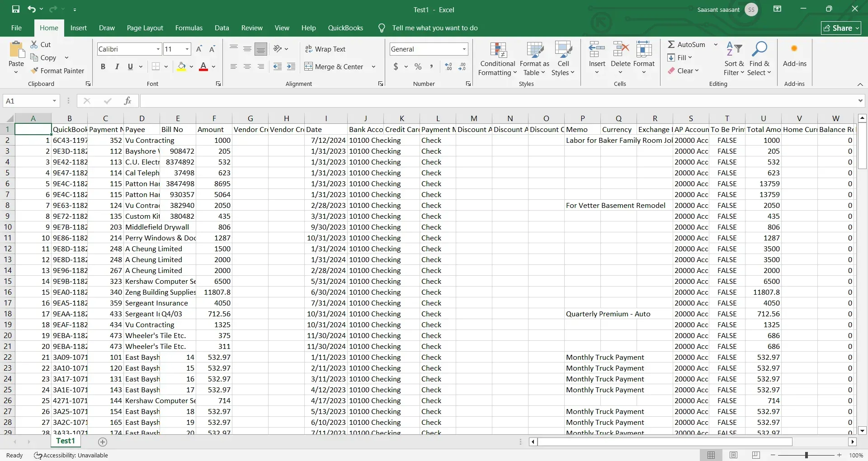Toggle Center horizontal alignment
868x461 pixels.
[247, 66]
